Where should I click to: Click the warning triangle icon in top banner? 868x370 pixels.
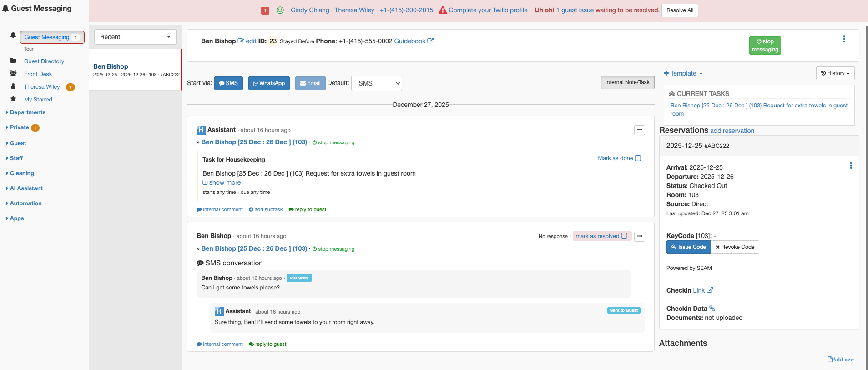point(443,10)
